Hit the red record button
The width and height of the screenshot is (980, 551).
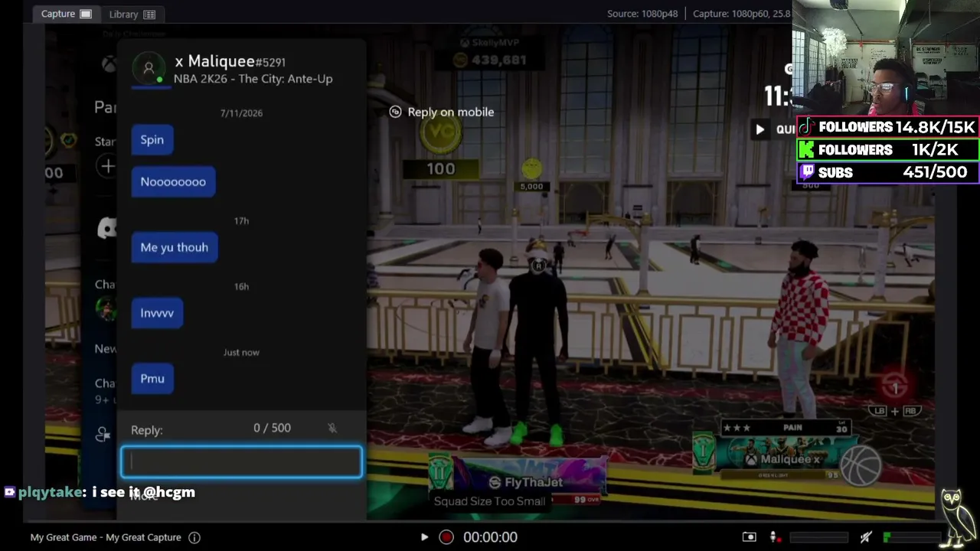[446, 537]
